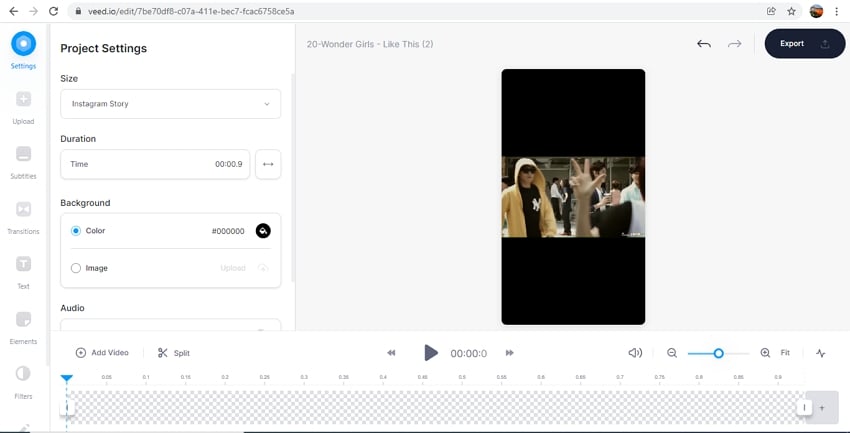Image resolution: width=850 pixels, height=433 pixels.
Task: Open the Settings sidebar tab
Action: point(23,50)
